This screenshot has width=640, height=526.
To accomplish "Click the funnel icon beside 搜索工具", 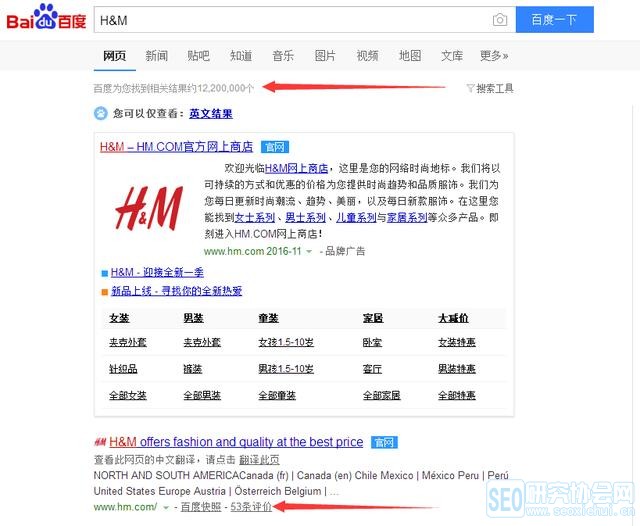I will (x=471, y=88).
